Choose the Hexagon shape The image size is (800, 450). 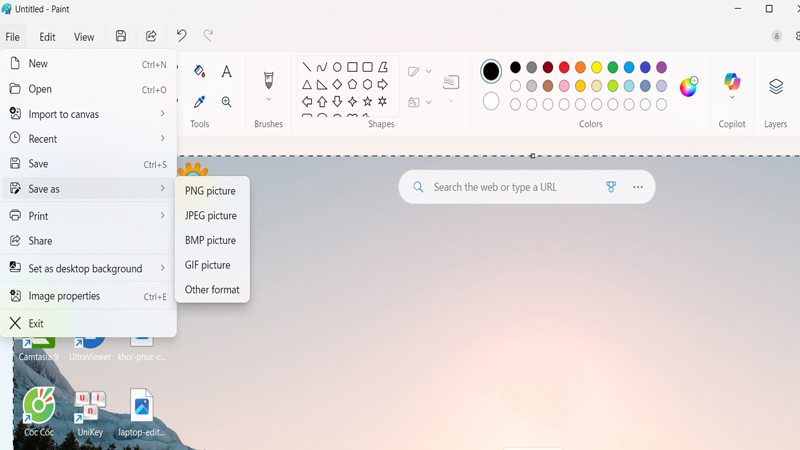click(x=367, y=84)
